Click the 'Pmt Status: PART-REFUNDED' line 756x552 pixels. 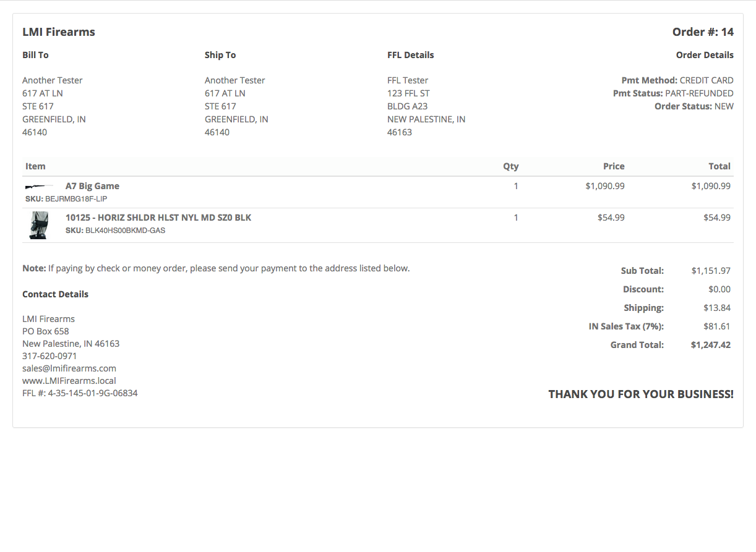[x=674, y=93]
